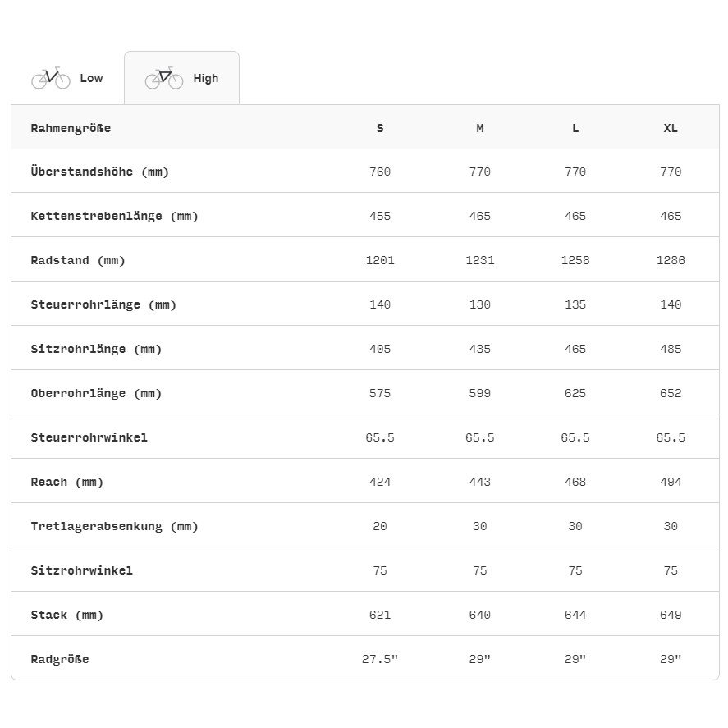Click the Radstand (mm) row label
728x728 pixels.
(x=78, y=261)
